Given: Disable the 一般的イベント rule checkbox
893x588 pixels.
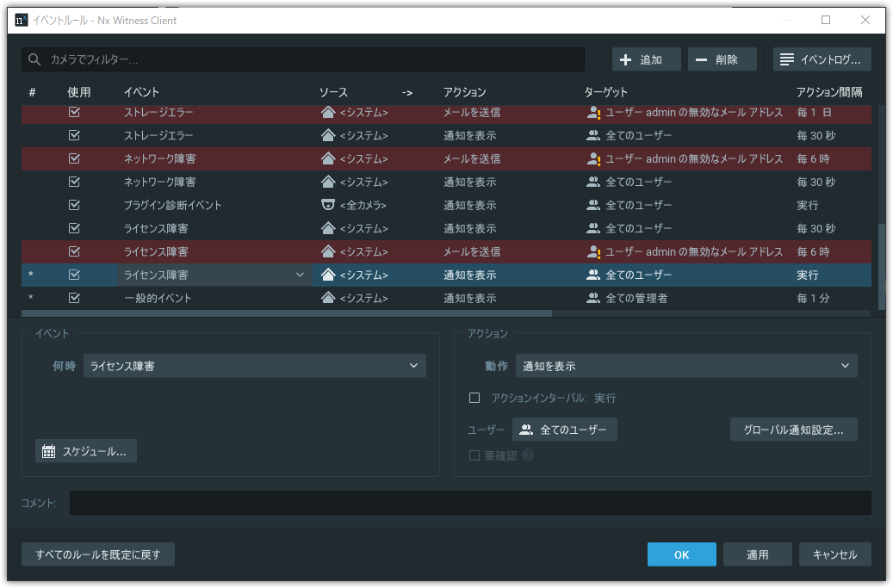Looking at the screenshot, I should pos(74,298).
